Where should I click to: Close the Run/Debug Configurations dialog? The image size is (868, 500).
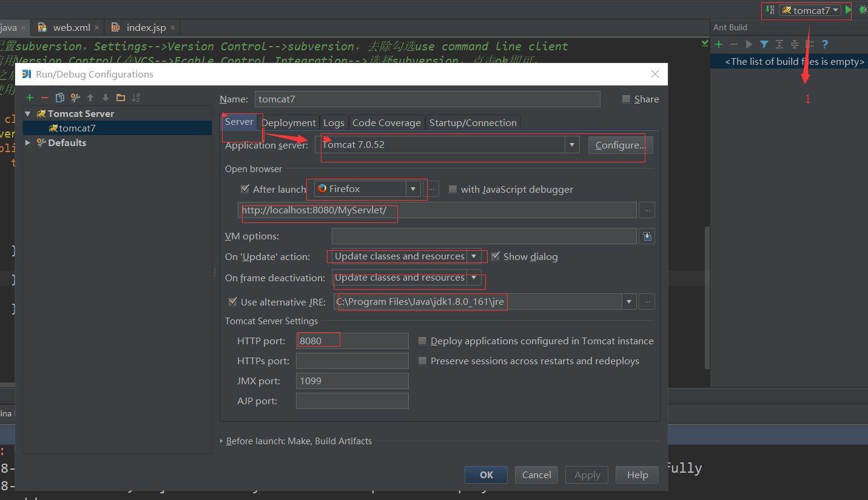(x=655, y=74)
